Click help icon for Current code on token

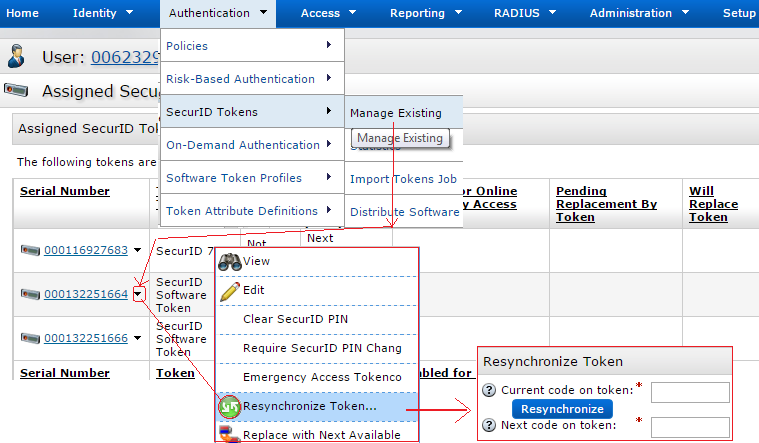(489, 391)
